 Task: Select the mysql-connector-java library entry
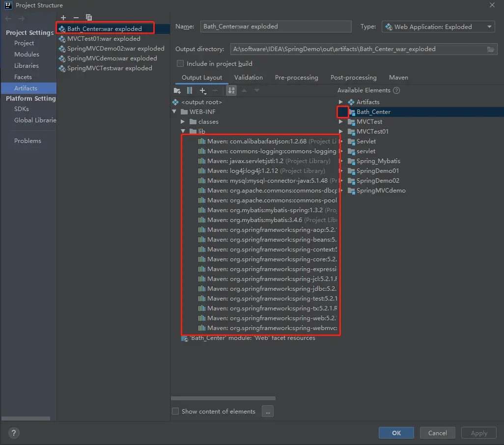pyautogui.click(x=267, y=181)
